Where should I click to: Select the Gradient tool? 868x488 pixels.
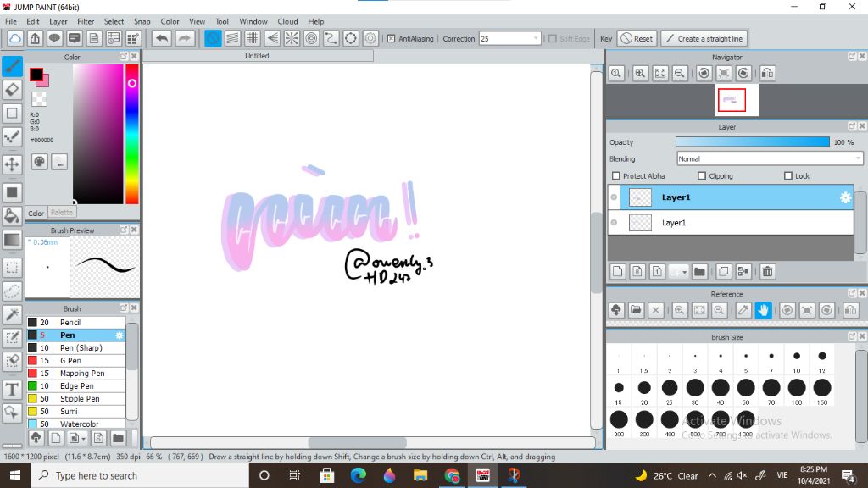[12, 240]
